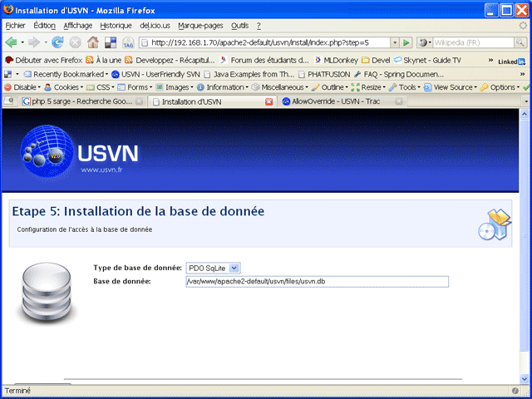Screen dimensions: 532x399
Task: Click the delicious TAG toolbar icon
Action: click(128, 42)
